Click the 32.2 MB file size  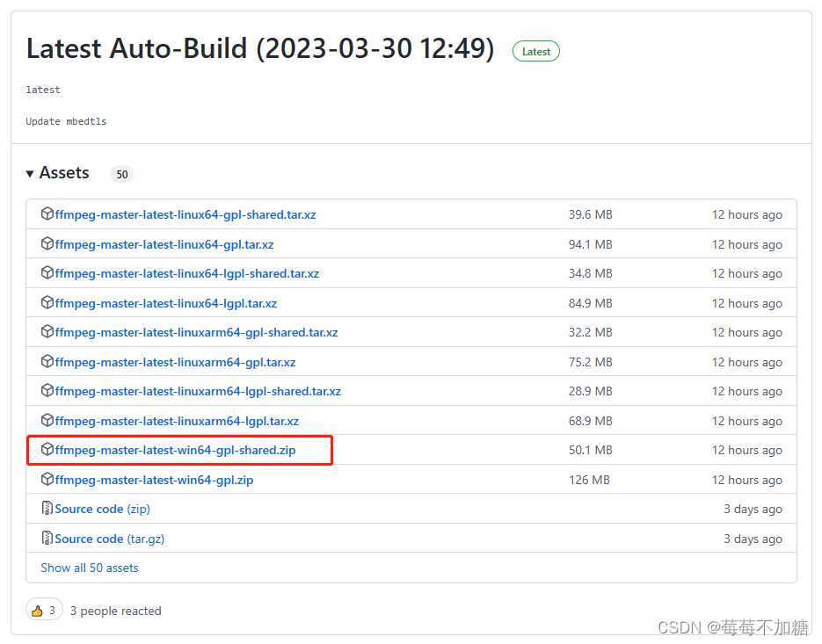click(590, 332)
